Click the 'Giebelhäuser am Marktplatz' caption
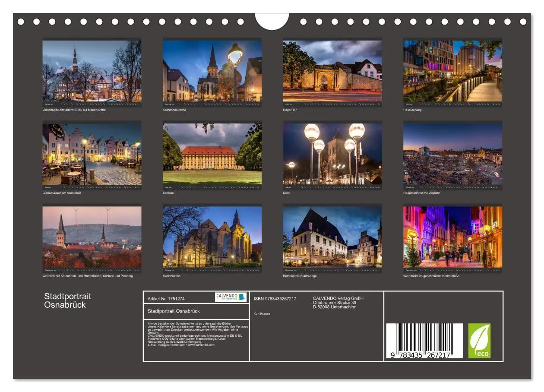544x392 pixels. 62,193
